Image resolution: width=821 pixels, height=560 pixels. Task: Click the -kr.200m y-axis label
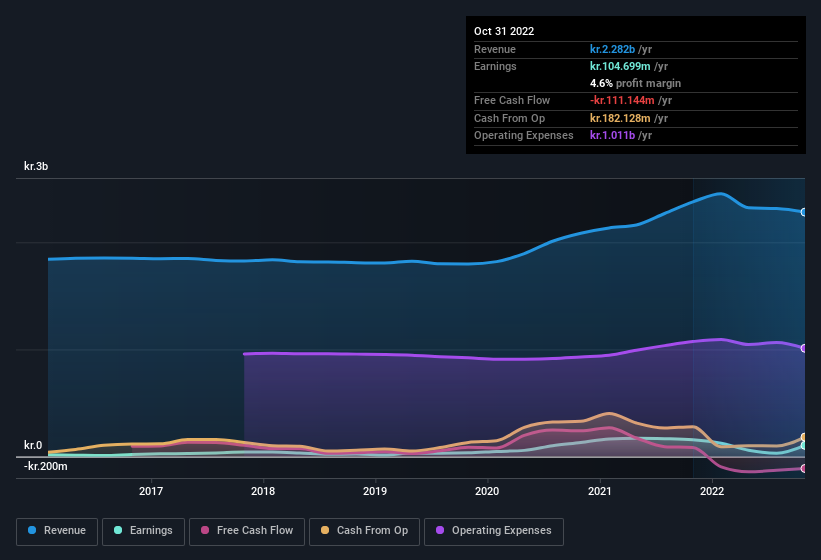pyautogui.click(x=46, y=466)
